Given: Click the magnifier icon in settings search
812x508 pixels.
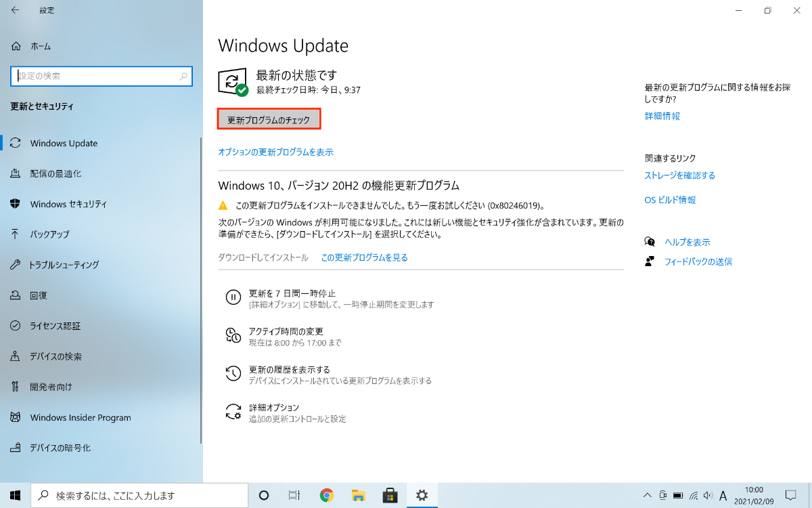Looking at the screenshot, I should point(183,77).
